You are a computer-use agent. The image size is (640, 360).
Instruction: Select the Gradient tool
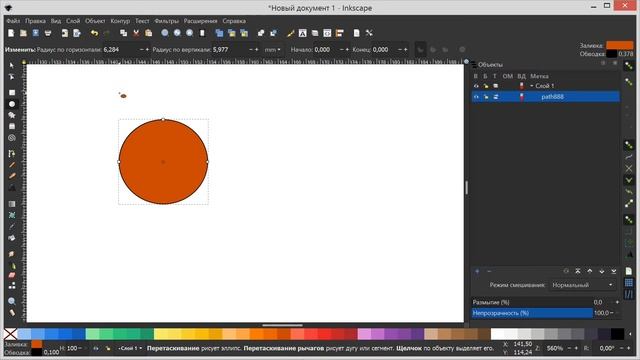pos(12,204)
